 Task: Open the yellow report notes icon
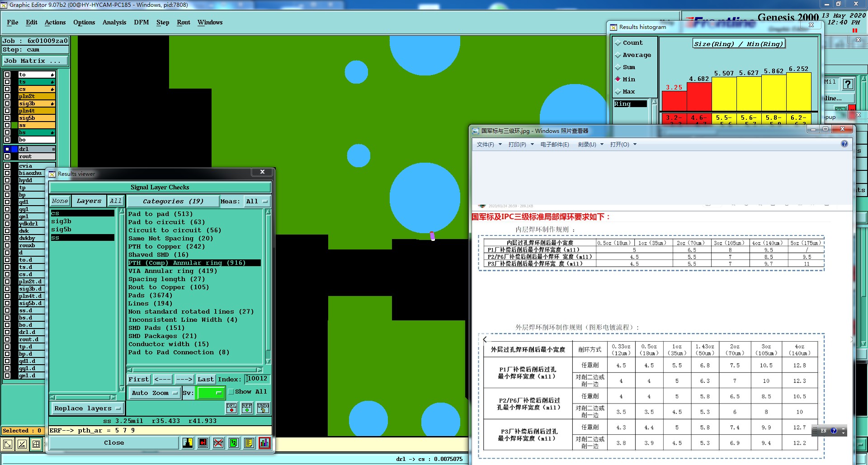[x=249, y=443]
